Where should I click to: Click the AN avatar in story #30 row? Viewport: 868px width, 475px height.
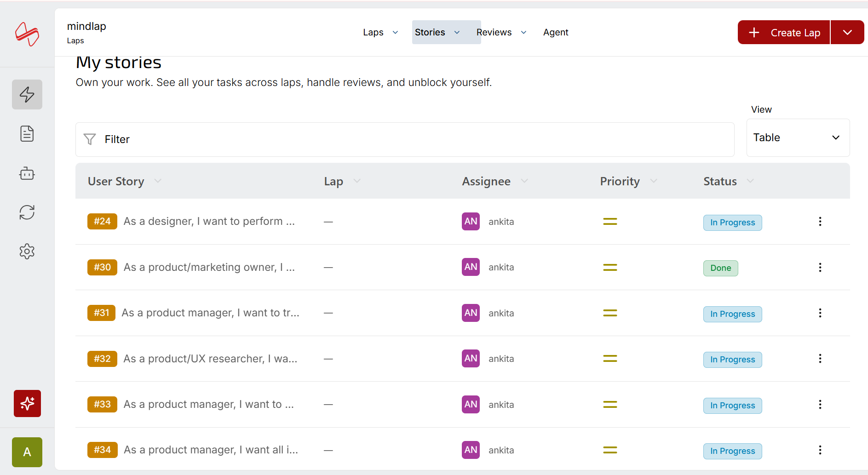471,267
